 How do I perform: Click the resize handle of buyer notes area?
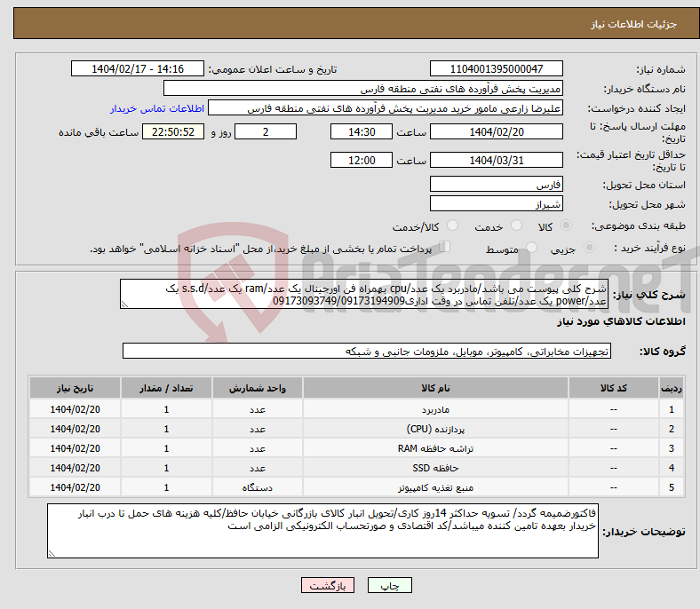click(52, 553)
